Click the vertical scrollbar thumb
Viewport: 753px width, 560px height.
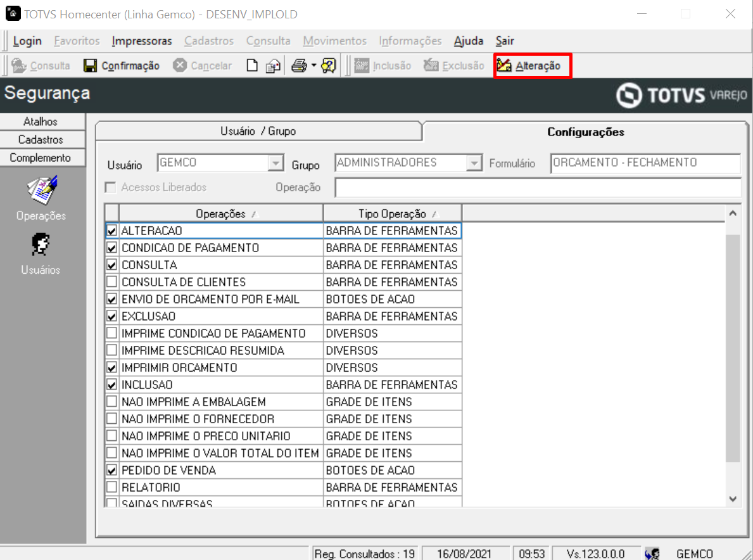[x=733, y=348]
